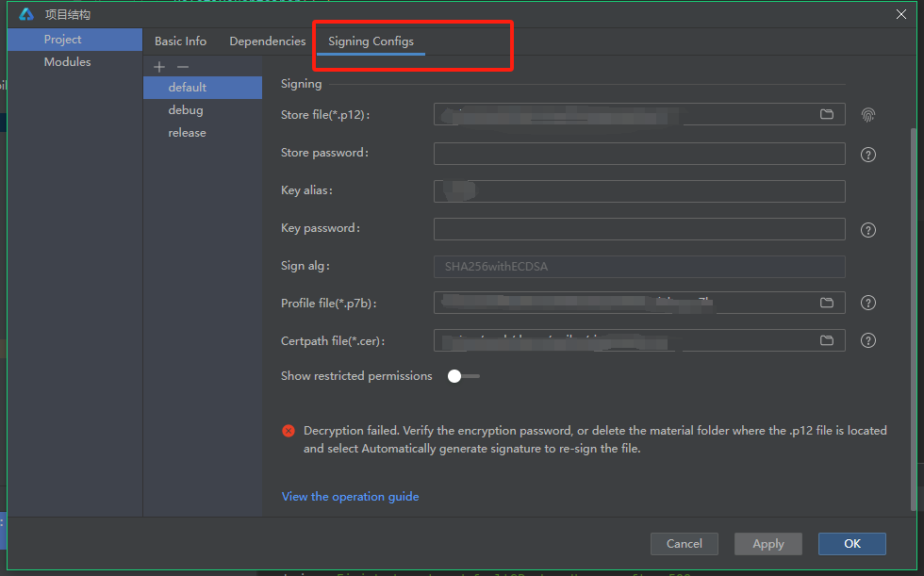Open View the operation guide link
Image resolution: width=924 pixels, height=576 pixels.
350,497
